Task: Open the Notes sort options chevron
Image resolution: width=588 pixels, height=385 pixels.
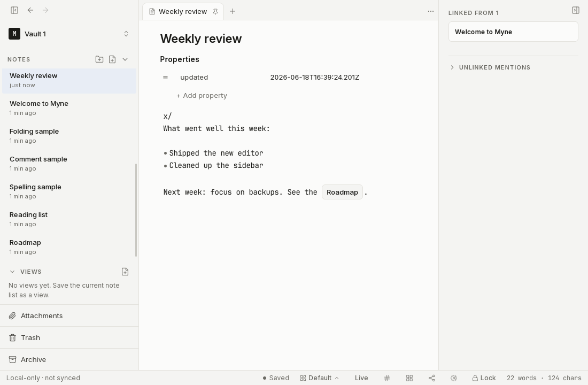Action: coord(125,59)
